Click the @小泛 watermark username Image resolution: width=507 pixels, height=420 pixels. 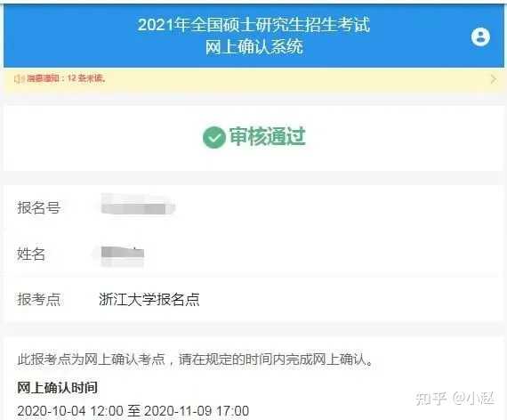(474, 399)
